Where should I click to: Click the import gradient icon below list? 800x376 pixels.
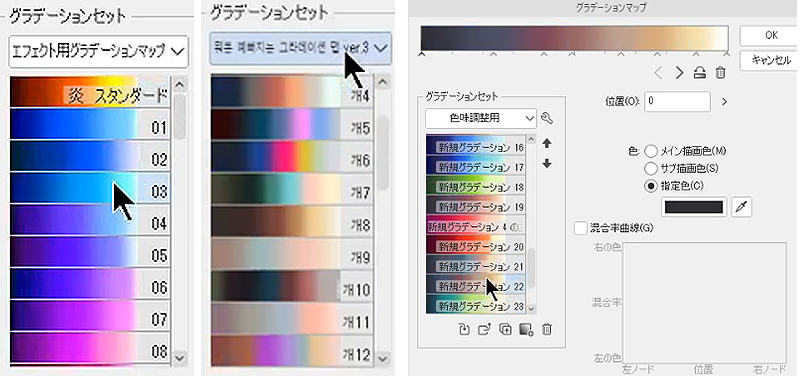(x=464, y=330)
